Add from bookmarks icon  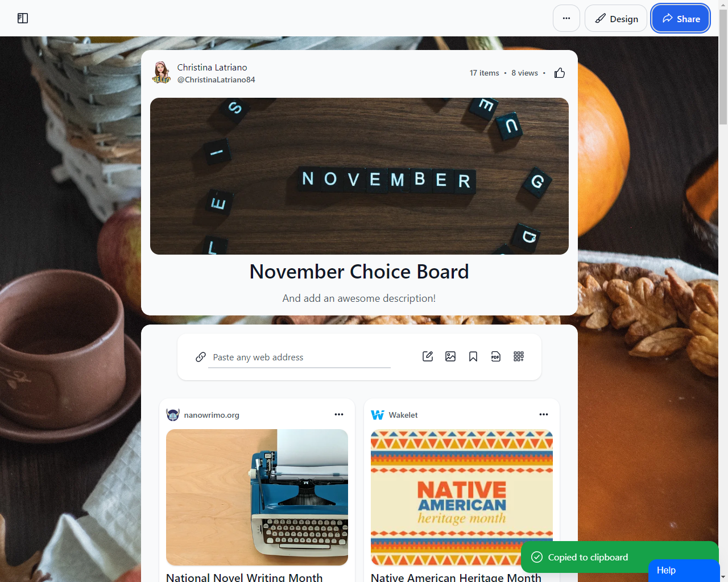(473, 356)
